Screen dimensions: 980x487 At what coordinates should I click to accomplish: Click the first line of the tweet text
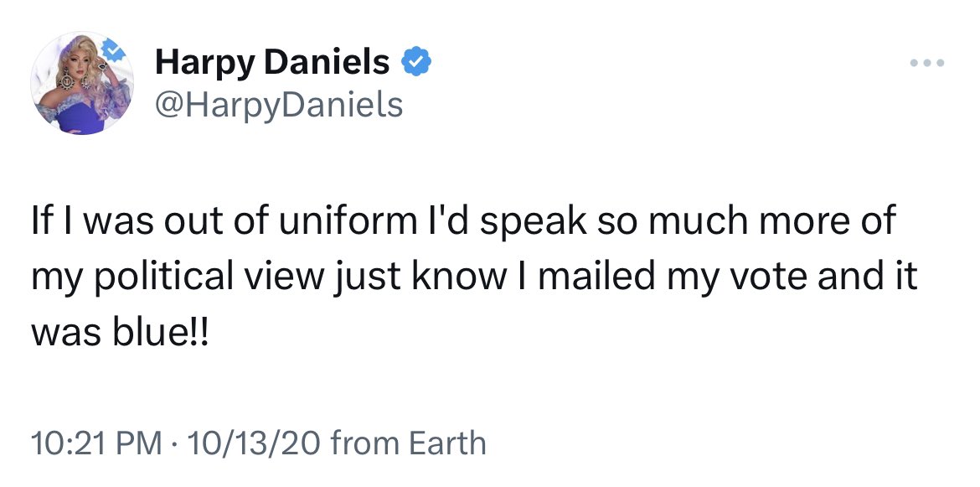[x=462, y=222]
